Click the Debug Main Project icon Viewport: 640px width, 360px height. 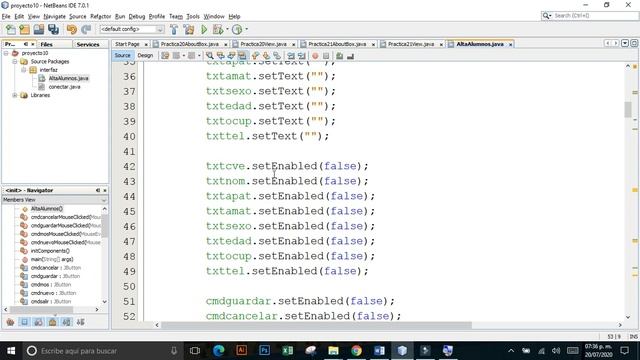pos(217,29)
